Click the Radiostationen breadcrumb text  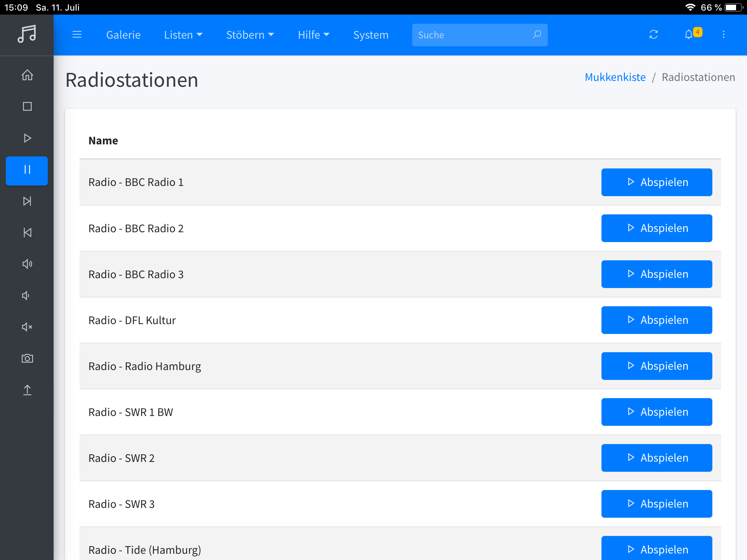click(698, 77)
